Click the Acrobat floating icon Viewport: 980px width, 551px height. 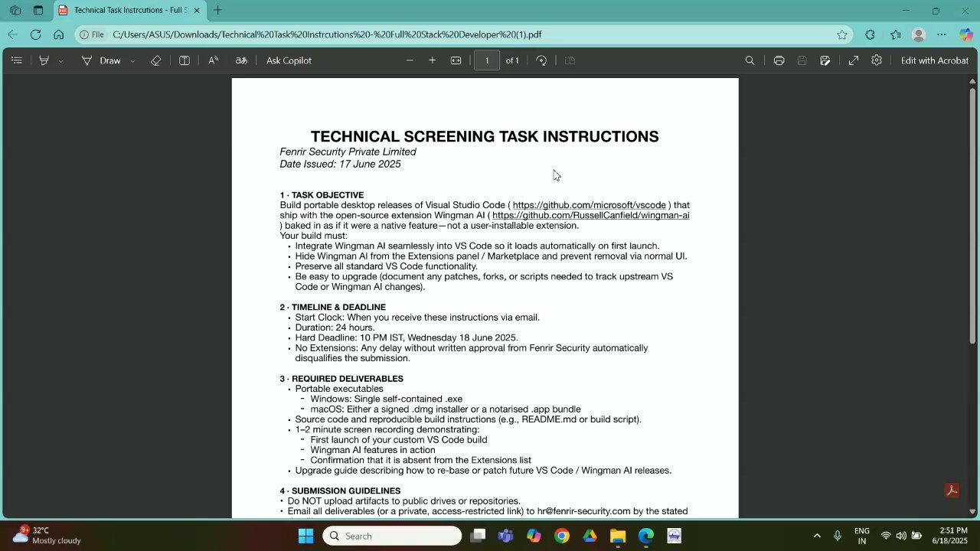[x=952, y=491]
